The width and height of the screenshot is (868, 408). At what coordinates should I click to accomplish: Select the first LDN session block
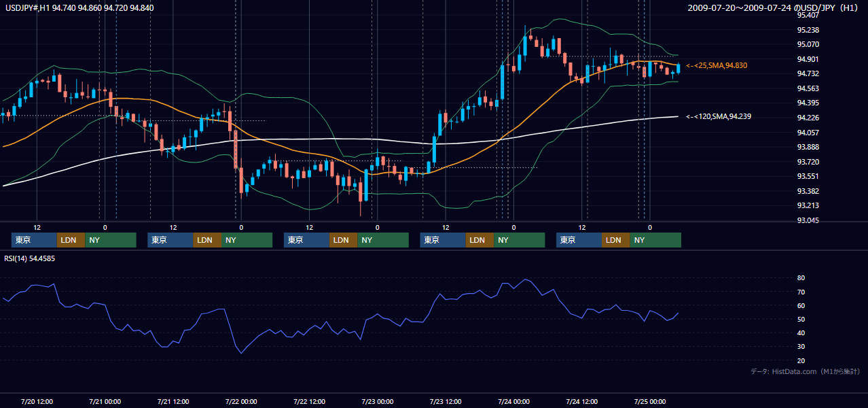[71, 240]
